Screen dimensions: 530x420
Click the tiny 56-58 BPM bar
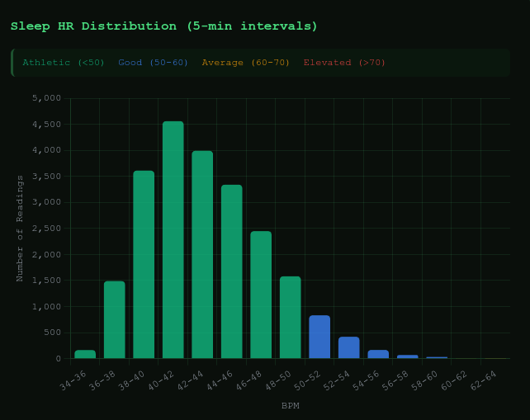[x=408, y=356]
